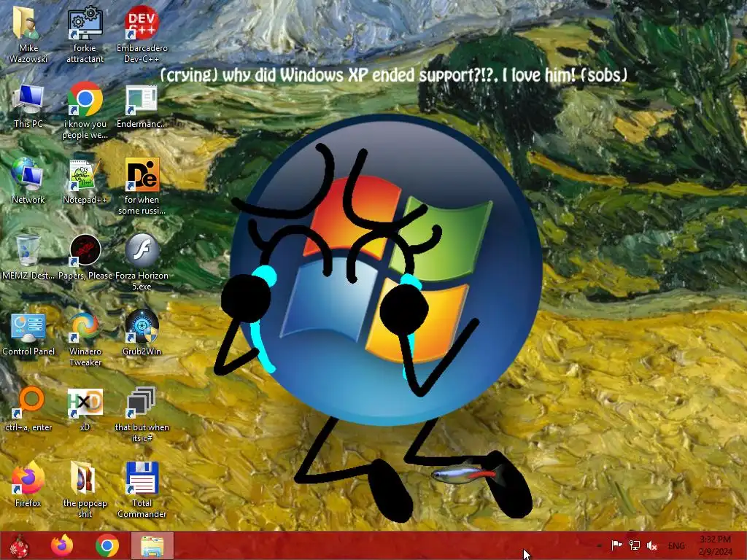Change input language ENG indicator
Viewport: 747px width, 560px height.
[x=676, y=545]
